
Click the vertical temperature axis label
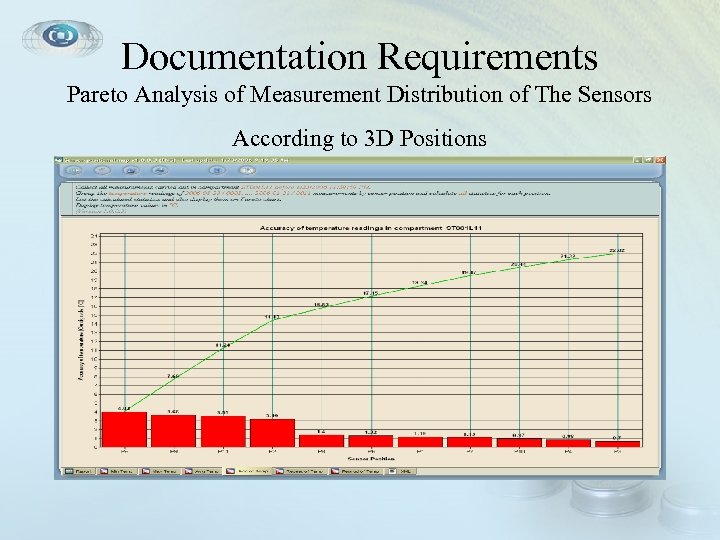coord(81,340)
